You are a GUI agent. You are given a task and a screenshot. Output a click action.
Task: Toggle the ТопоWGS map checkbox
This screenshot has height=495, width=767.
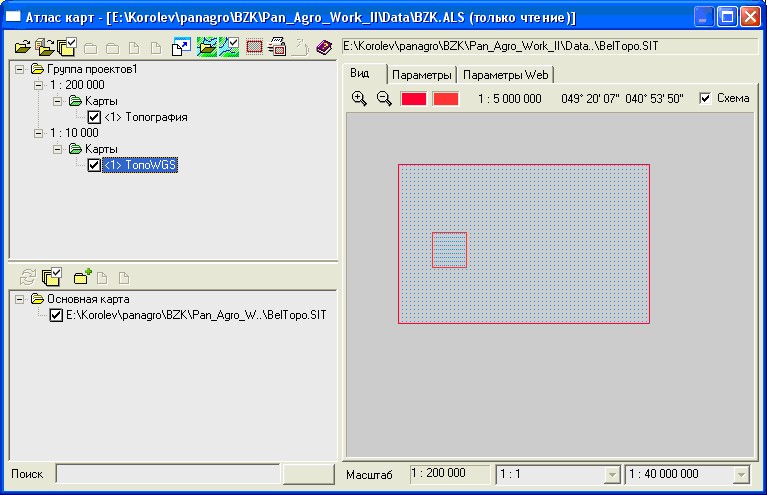[x=95, y=165]
